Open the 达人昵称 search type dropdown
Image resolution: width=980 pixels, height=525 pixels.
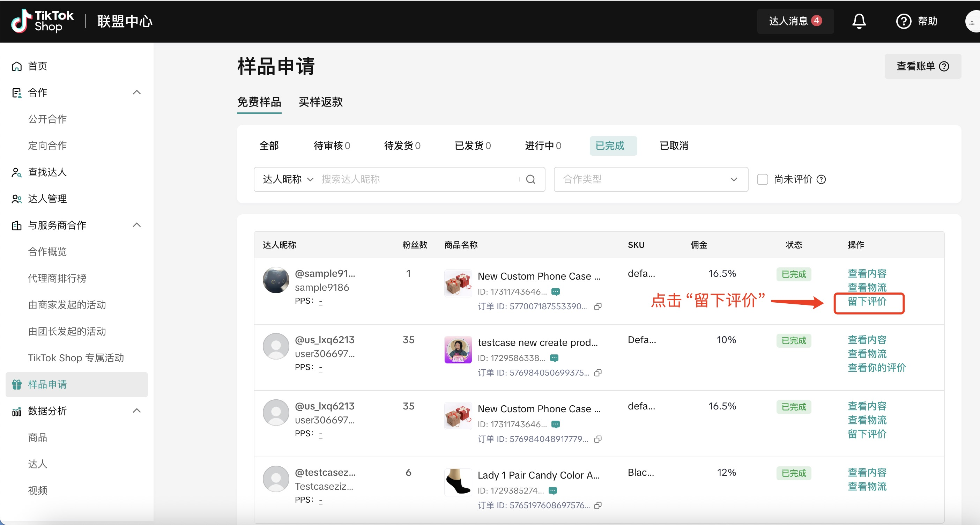288,179
